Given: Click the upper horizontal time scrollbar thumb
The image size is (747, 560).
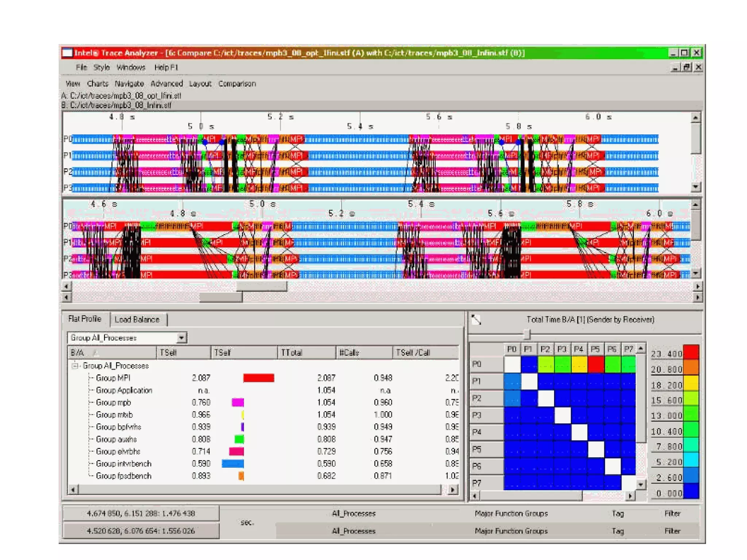Looking at the screenshot, I should click(262, 287).
